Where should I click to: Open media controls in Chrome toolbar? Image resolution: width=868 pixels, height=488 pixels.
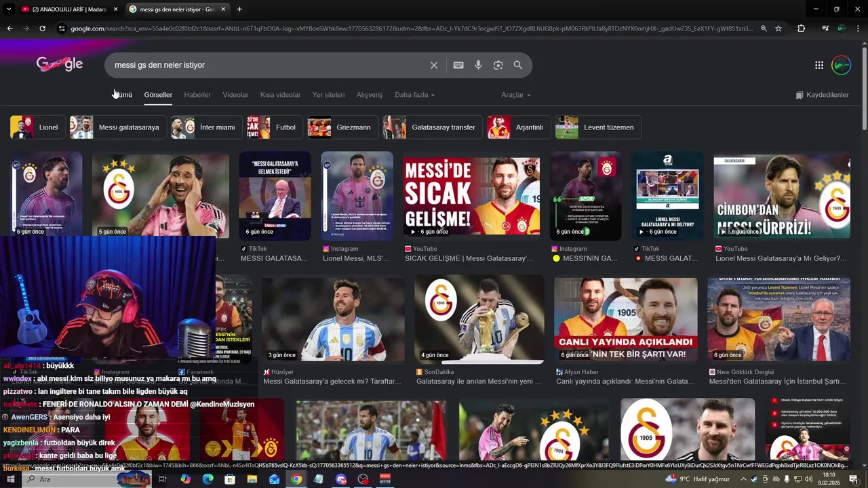pos(825,28)
